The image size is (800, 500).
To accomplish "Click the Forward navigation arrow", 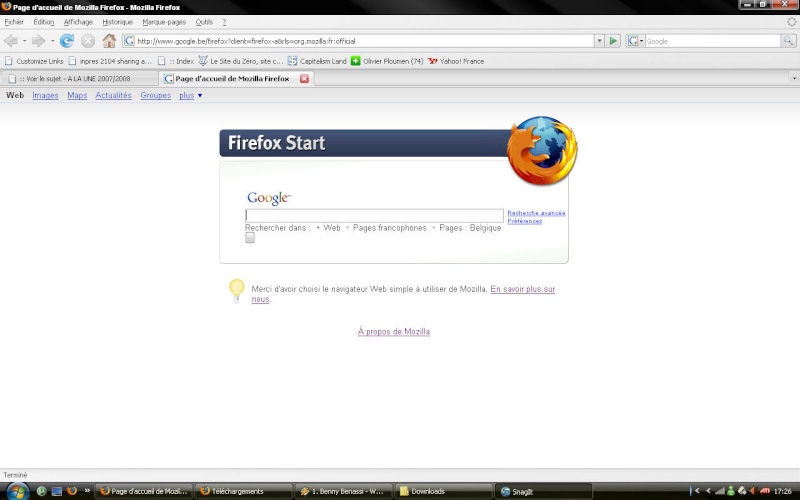I will [38, 41].
